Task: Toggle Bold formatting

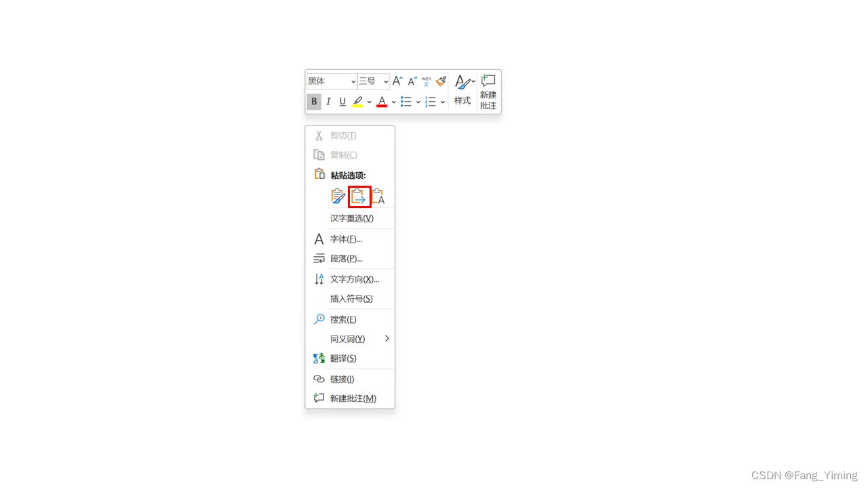Action: 314,102
